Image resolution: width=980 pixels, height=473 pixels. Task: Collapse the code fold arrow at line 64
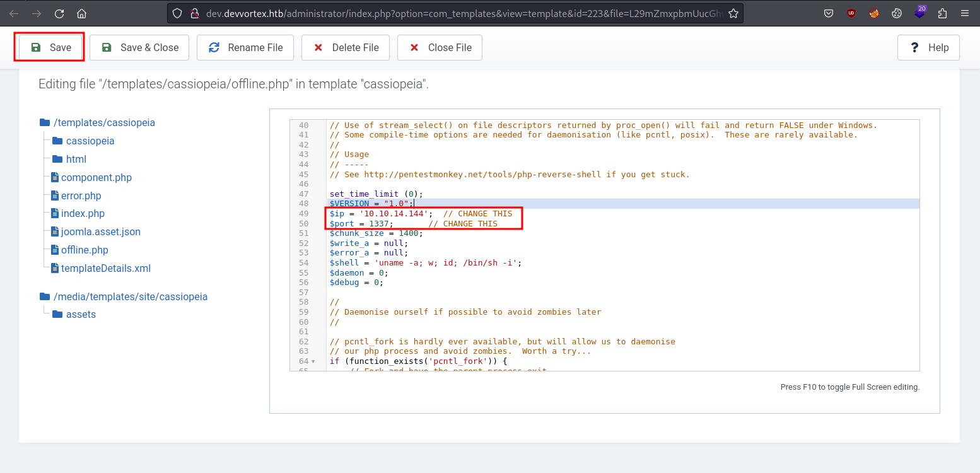pyautogui.click(x=314, y=361)
